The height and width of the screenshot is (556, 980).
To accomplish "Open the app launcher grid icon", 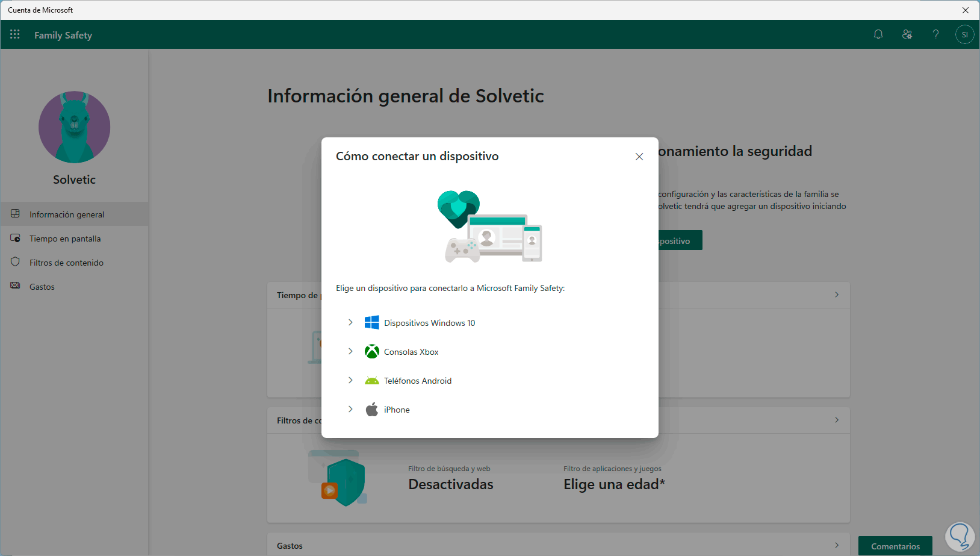I will [15, 34].
